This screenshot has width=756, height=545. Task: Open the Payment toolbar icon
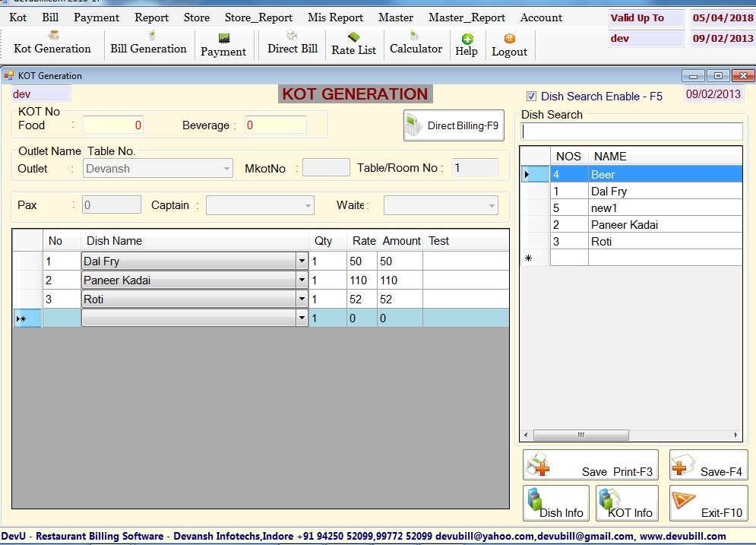223,46
